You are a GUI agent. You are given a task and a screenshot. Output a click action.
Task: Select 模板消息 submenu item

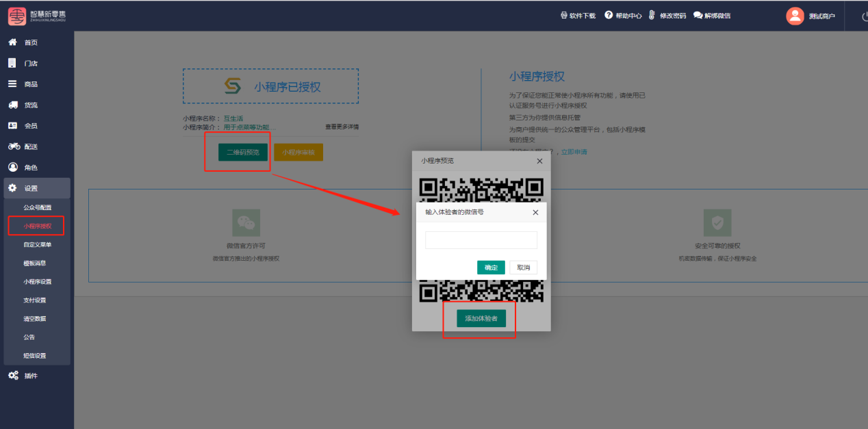(x=35, y=263)
